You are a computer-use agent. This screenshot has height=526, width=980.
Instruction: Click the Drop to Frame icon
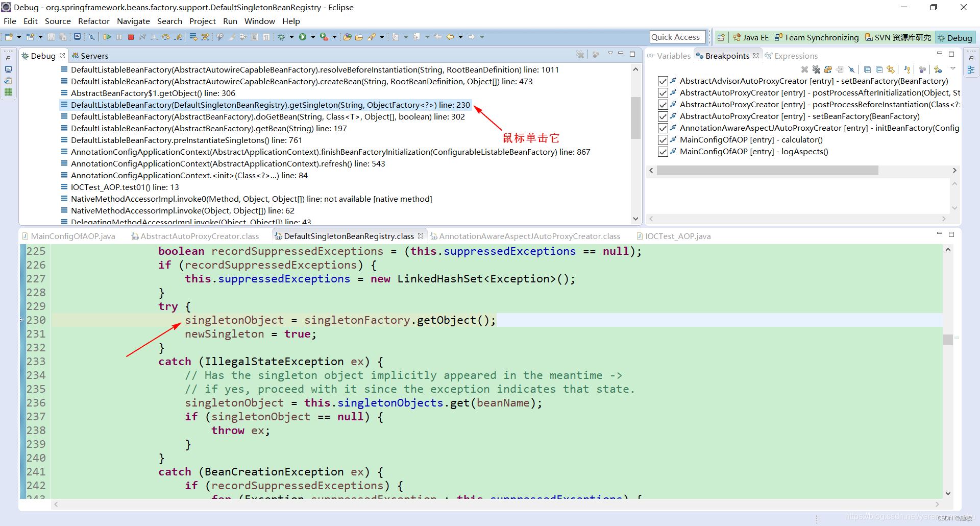193,37
